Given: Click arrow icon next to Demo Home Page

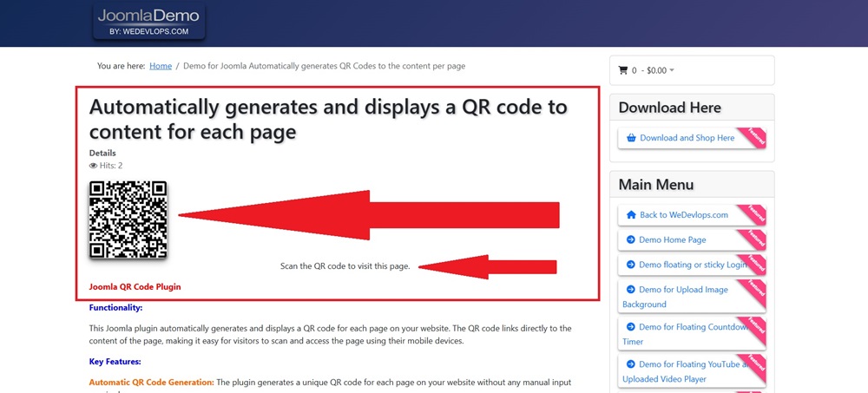Looking at the screenshot, I should click(x=630, y=239).
